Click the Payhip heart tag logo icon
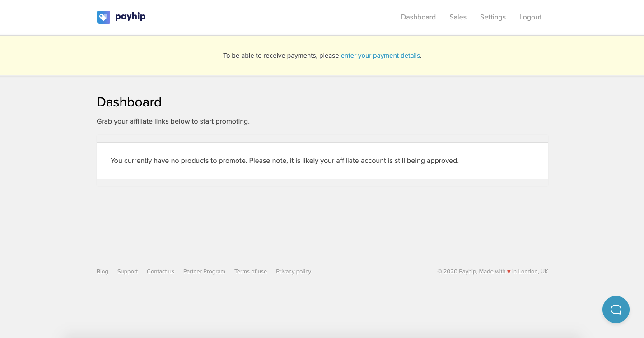Image resolution: width=644 pixels, height=338 pixels. [103, 18]
